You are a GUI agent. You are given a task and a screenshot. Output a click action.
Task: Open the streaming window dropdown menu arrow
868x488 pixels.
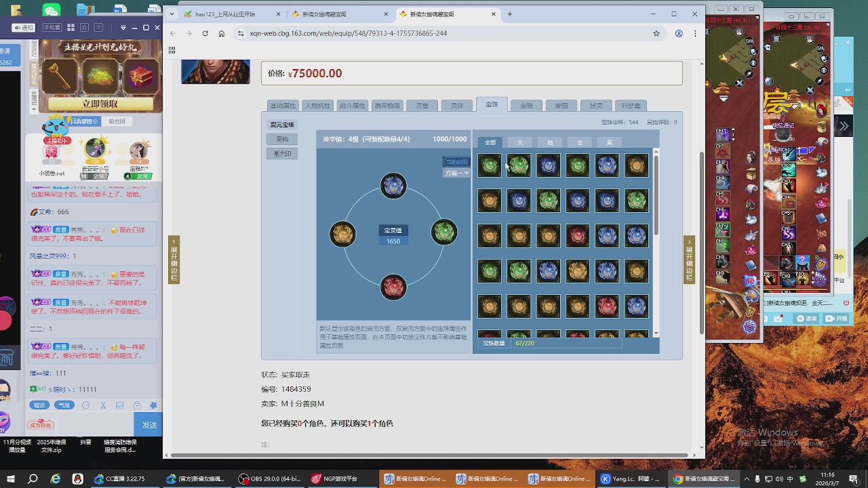click(123, 28)
